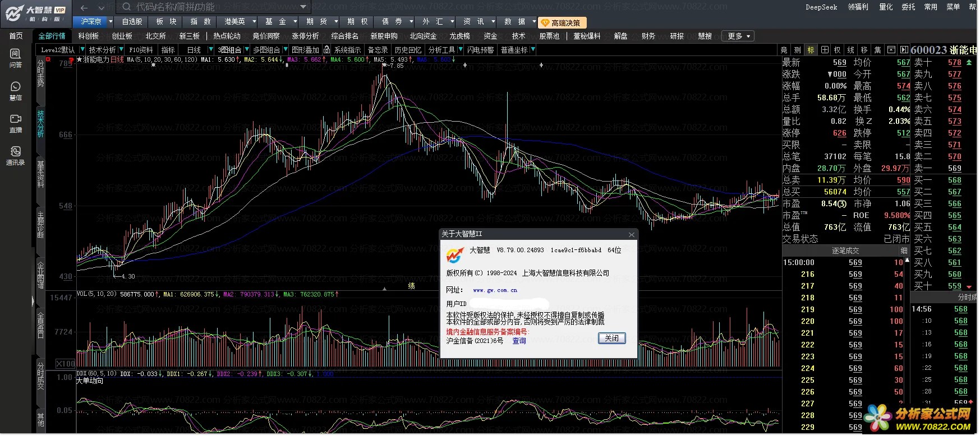This screenshot has height=436, width=980.
Task: Select the 移 icon in the quote toolbar
Action: coord(864,50)
